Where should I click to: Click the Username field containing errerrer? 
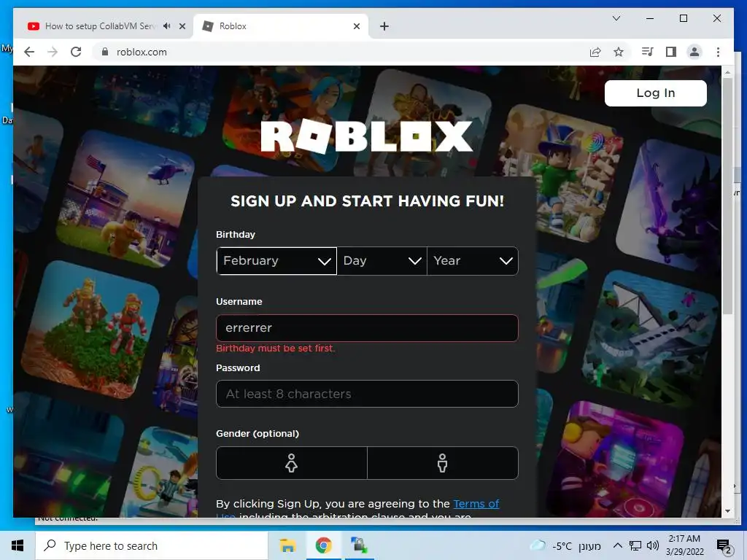[x=367, y=328]
